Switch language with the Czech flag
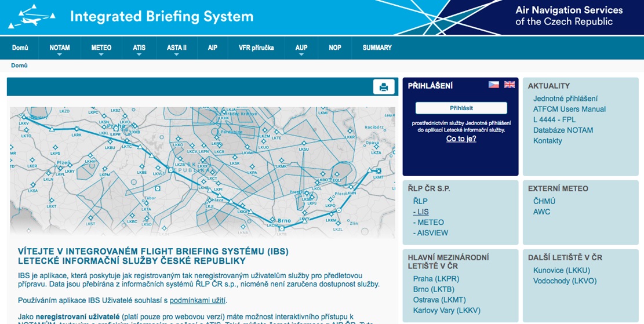This screenshot has height=324, width=644. (x=494, y=85)
